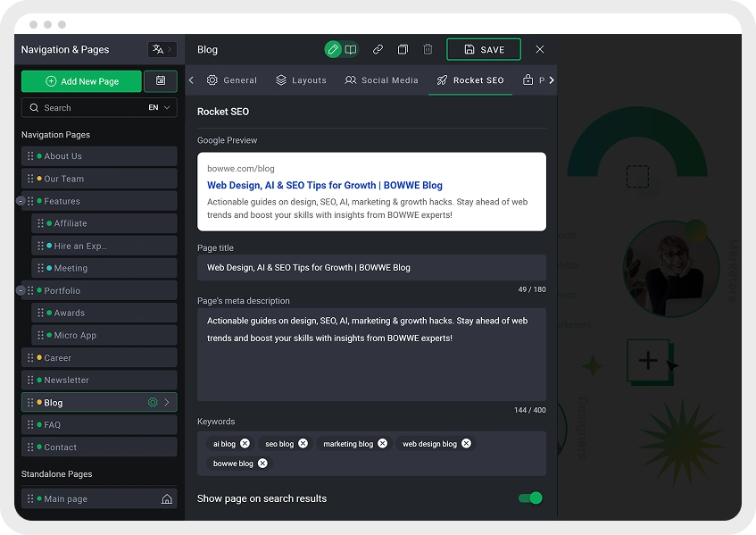Select the FAQ page
Viewport: 756px width, 535px height.
99,424
